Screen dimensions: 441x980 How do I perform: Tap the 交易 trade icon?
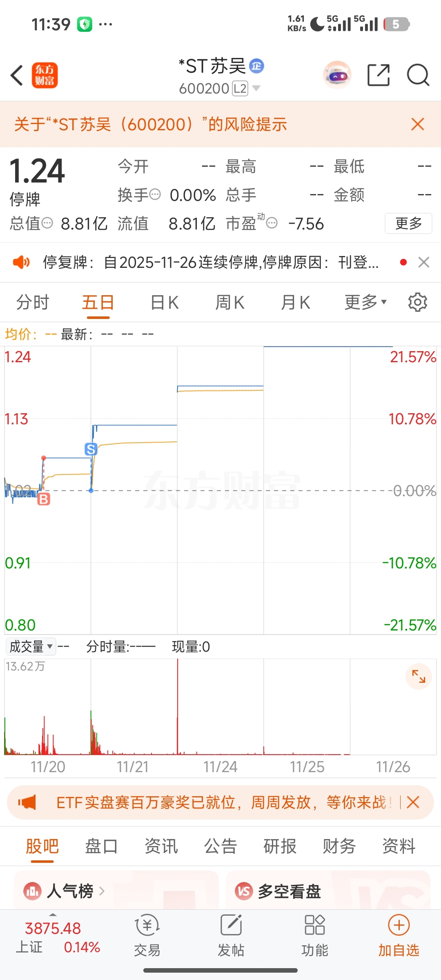(x=147, y=936)
